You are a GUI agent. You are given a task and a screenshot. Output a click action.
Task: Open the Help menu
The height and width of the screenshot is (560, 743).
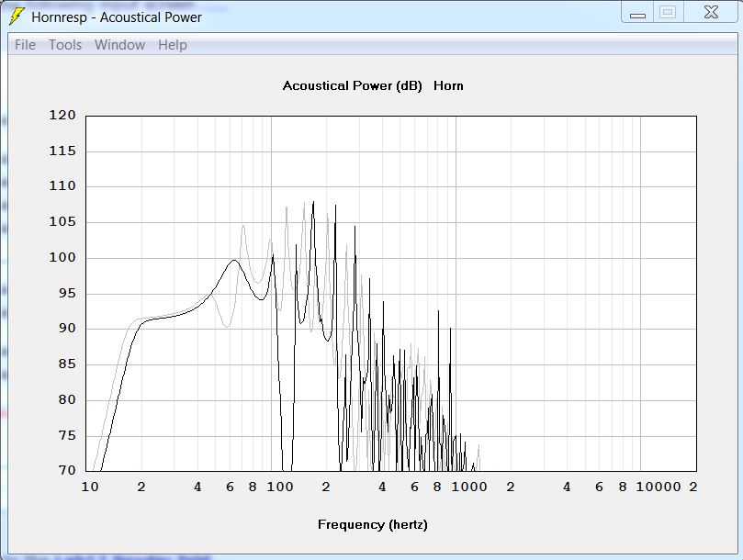pyautogui.click(x=173, y=45)
